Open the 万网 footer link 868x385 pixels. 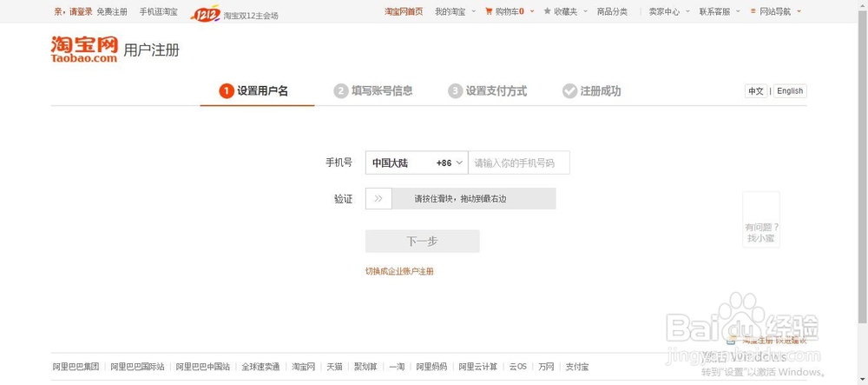click(546, 367)
